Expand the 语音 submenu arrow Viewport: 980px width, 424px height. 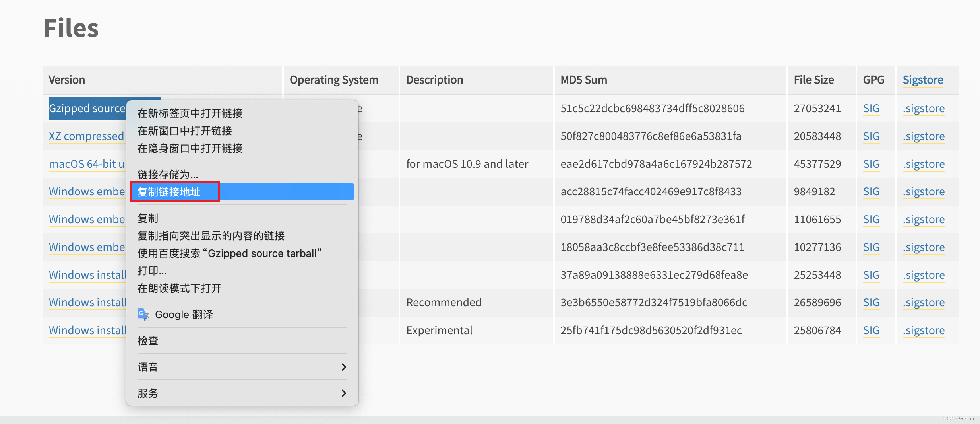click(344, 367)
